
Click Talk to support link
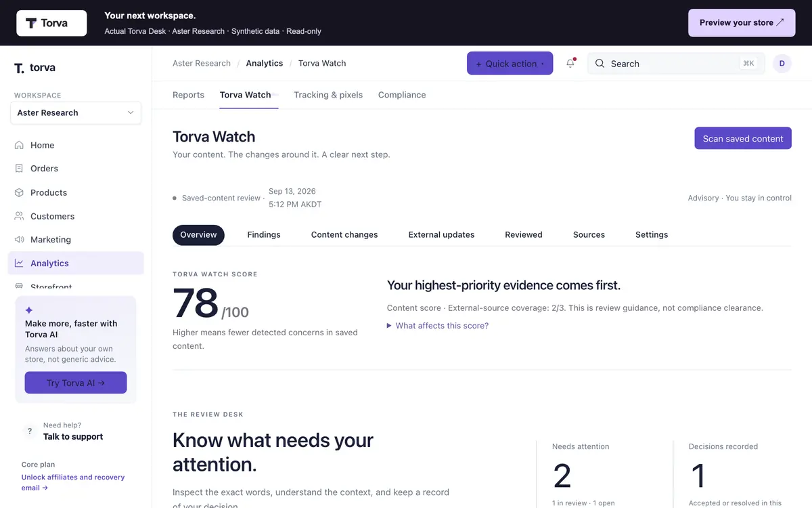coord(73,437)
